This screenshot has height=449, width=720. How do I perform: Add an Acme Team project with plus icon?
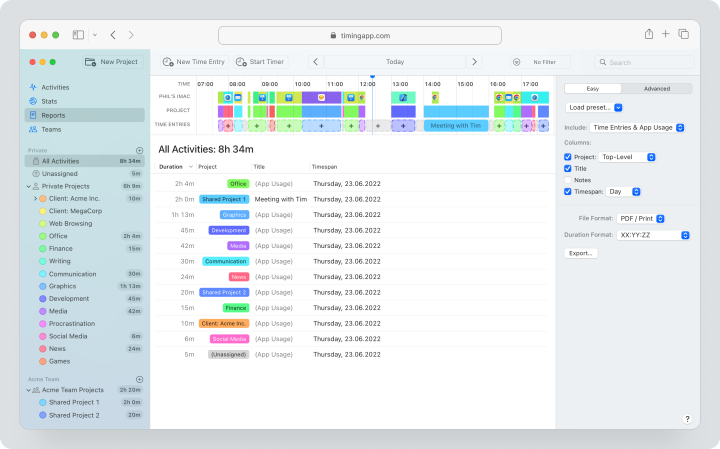140,380
